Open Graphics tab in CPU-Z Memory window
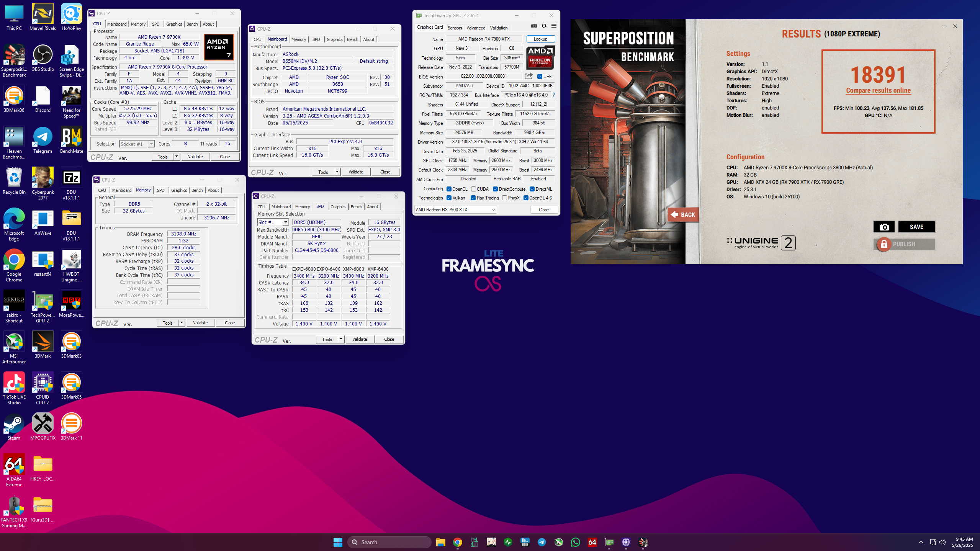Screen dimensions: 980x551 tap(179, 190)
